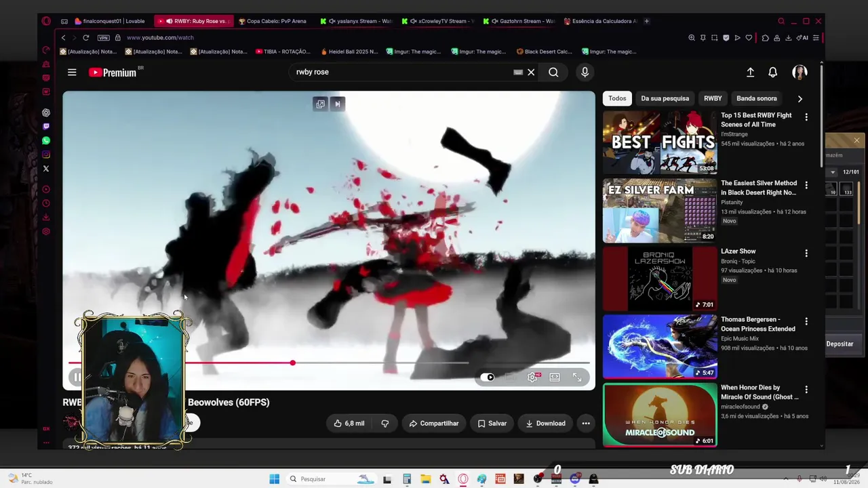Image resolution: width=868 pixels, height=488 pixels.
Task: Pause the video playback
Action: coord(77,378)
